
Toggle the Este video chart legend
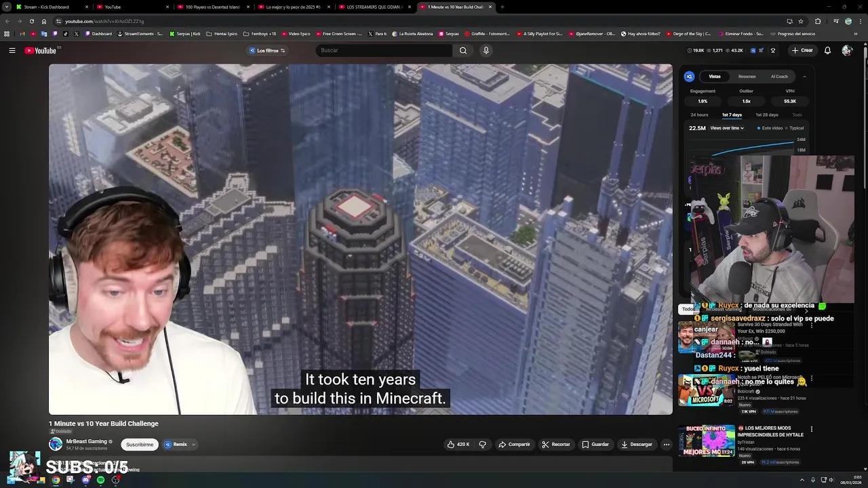(x=770, y=128)
